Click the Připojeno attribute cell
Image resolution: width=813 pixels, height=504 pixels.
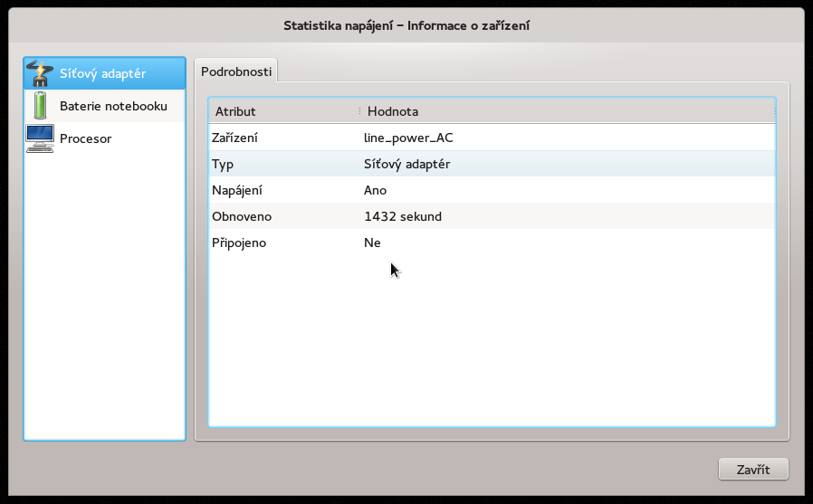click(284, 242)
